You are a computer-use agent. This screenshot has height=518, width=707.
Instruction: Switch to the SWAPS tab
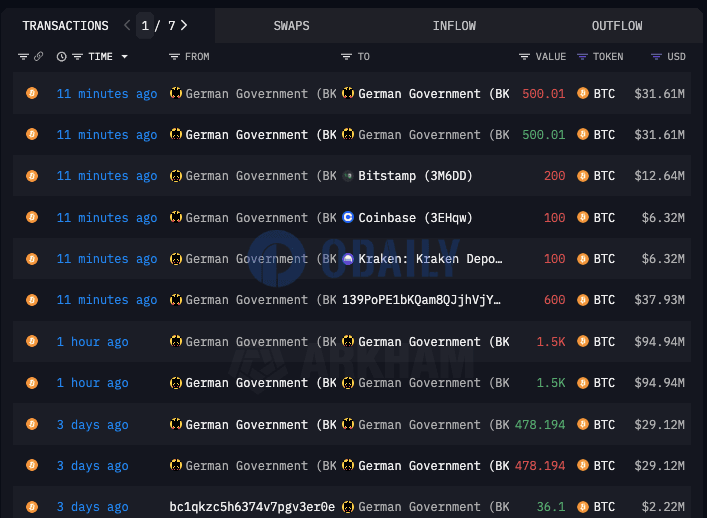[x=291, y=26]
